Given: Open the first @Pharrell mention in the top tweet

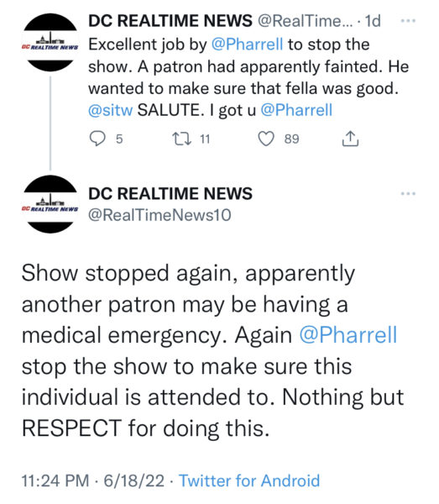Looking at the screenshot, I should coord(247,45).
